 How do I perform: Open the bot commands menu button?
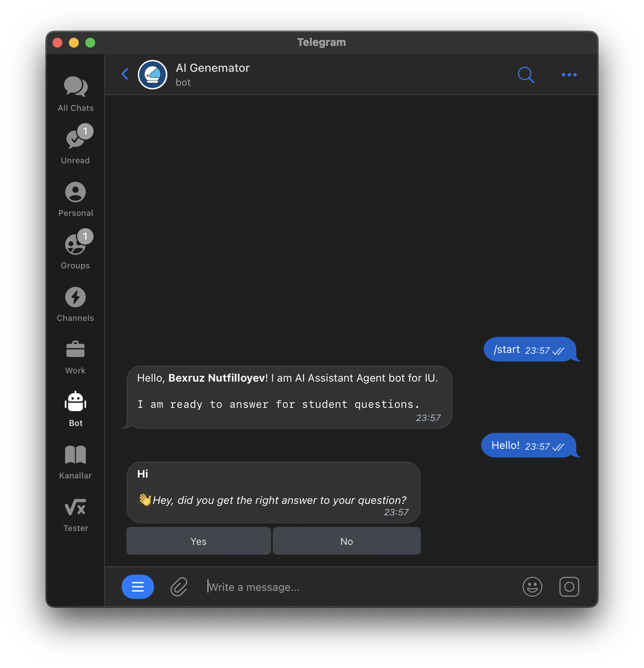[x=138, y=587]
